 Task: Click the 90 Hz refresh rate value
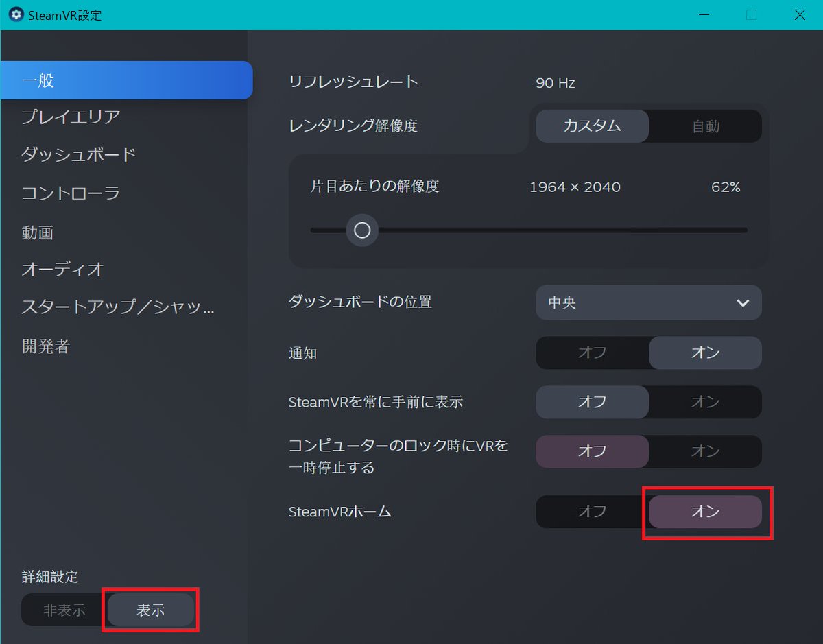point(555,83)
